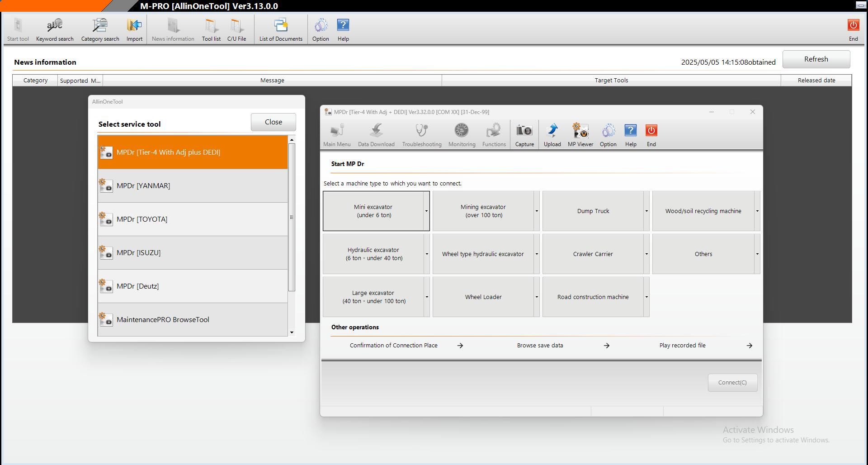This screenshot has width=868, height=465.
Task: Click the scroll-up arrow of service tool list
Action: click(x=292, y=140)
